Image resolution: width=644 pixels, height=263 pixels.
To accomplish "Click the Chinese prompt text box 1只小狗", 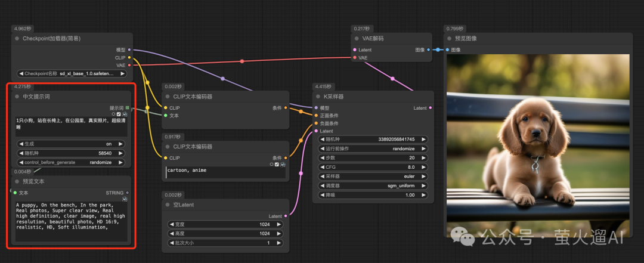I will [71, 126].
